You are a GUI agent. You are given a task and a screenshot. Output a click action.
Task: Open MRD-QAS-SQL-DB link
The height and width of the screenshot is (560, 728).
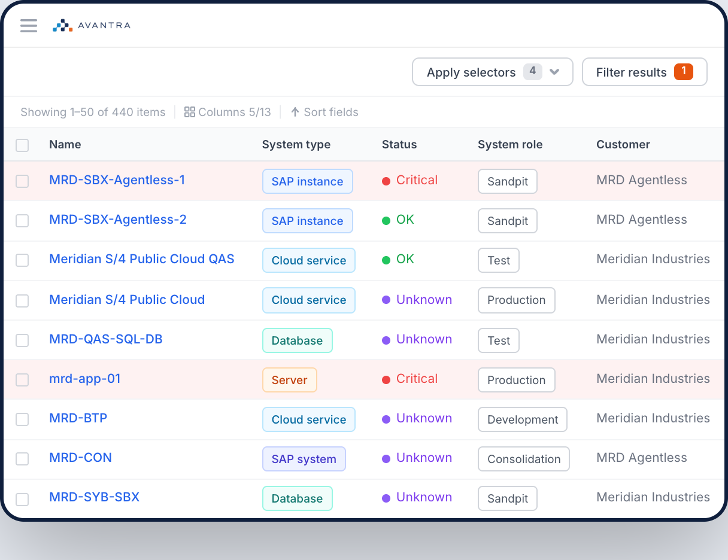(106, 339)
